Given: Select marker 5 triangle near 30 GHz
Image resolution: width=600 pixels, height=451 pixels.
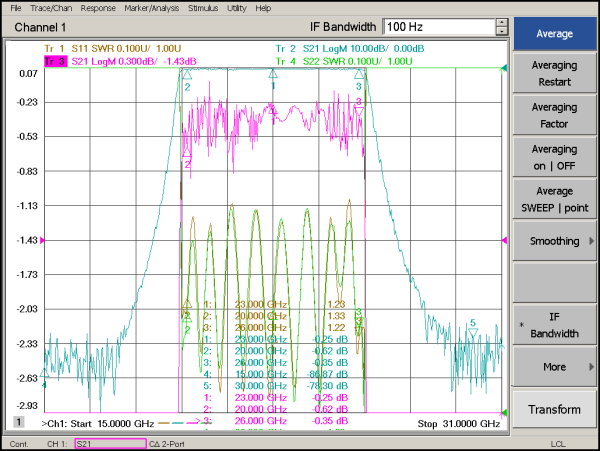Looking at the screenshot, I should pyautogui.click(x=473, y=333).
